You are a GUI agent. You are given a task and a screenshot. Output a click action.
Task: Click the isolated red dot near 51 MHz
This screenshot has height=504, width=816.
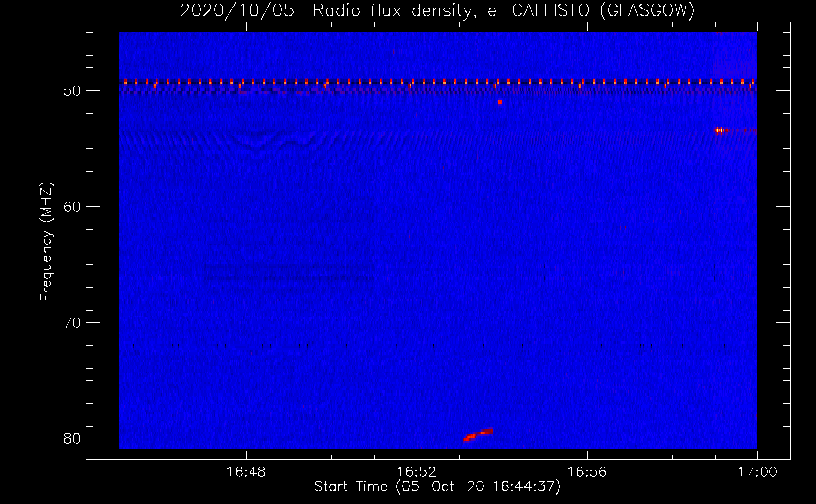pos(500,102)
